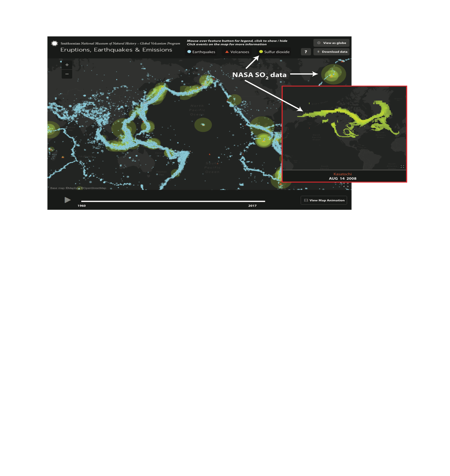
Task: Click the fullscreen expand icon in Kasatochi inset
Action: 402,166
